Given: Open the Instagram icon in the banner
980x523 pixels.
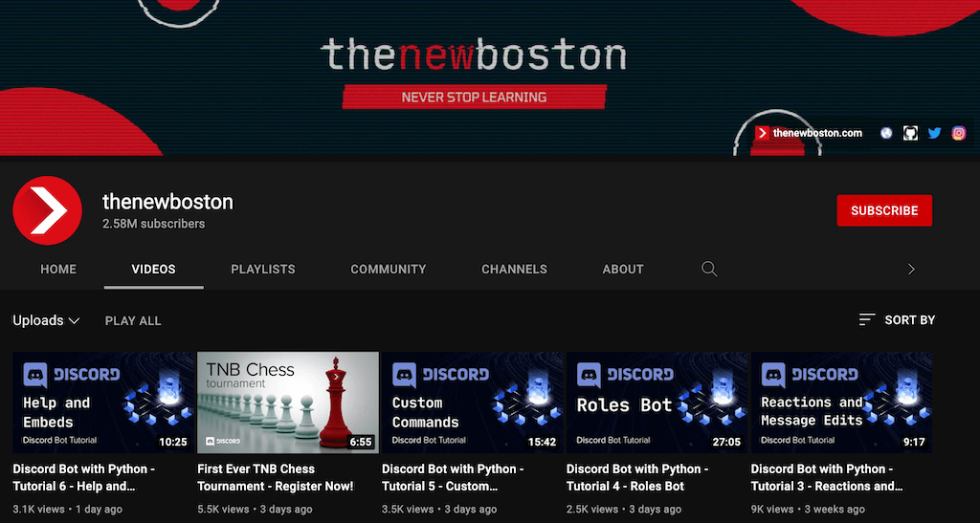Looking at the screenshot, I should click(x=959, y=133).
